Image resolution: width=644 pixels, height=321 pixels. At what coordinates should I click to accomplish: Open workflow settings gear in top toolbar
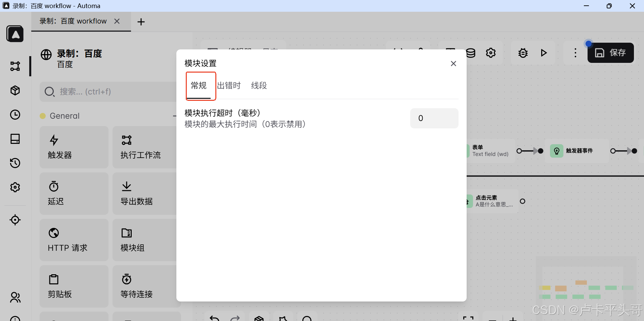point(491,53)
